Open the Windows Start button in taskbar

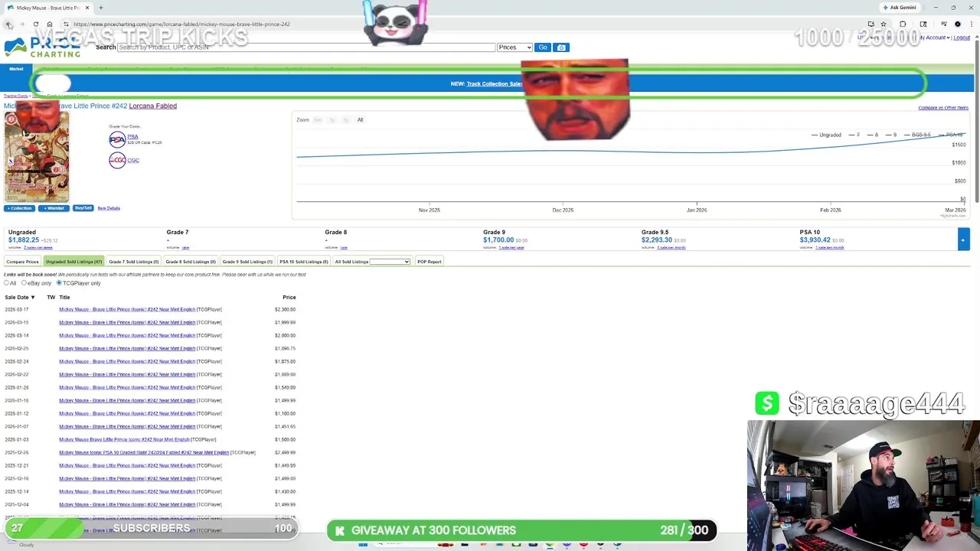click(363, 544)
